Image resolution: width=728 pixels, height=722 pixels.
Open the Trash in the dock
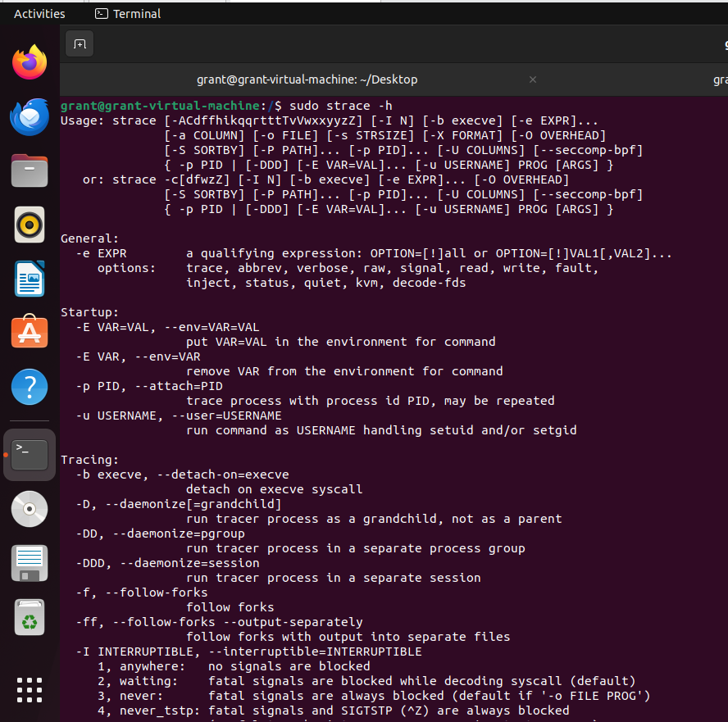pyautogui.click(x=30, y=618)
